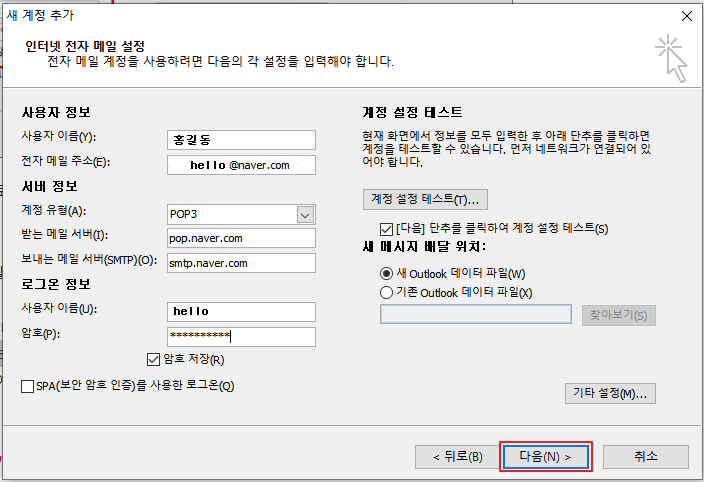Open 기타 설정(M)... more settings

click(x=610, y=394)
